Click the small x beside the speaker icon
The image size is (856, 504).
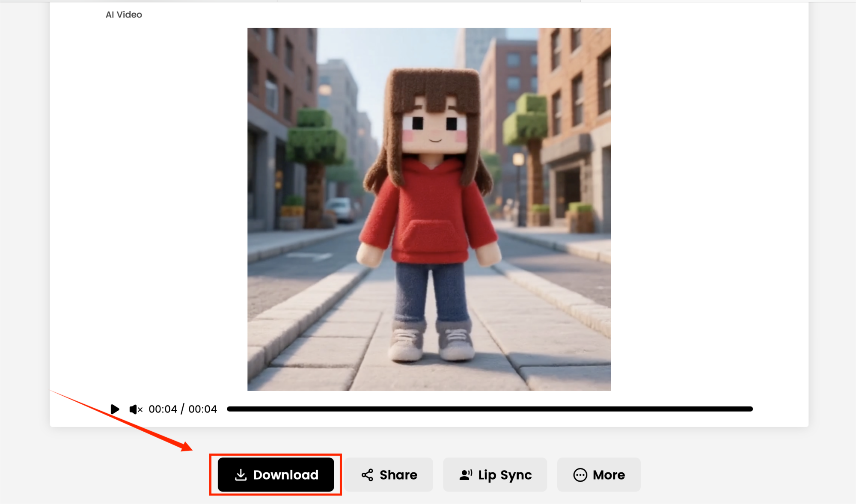tap(140, 410)
